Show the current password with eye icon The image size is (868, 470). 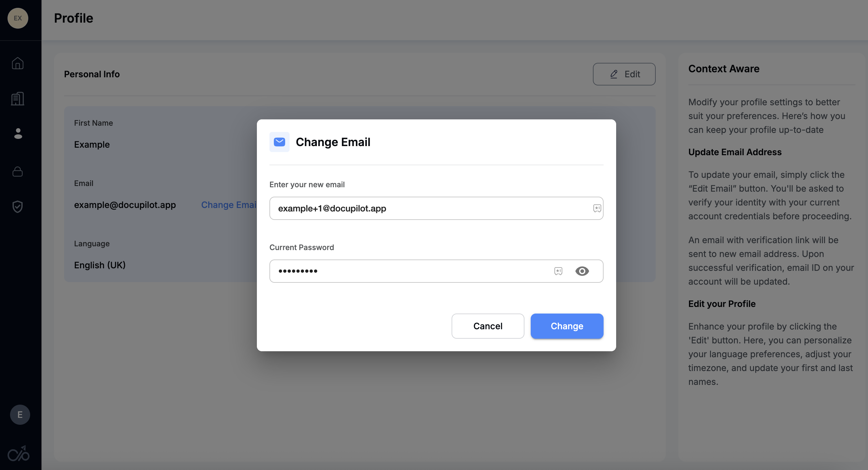(x=582, y=271)
